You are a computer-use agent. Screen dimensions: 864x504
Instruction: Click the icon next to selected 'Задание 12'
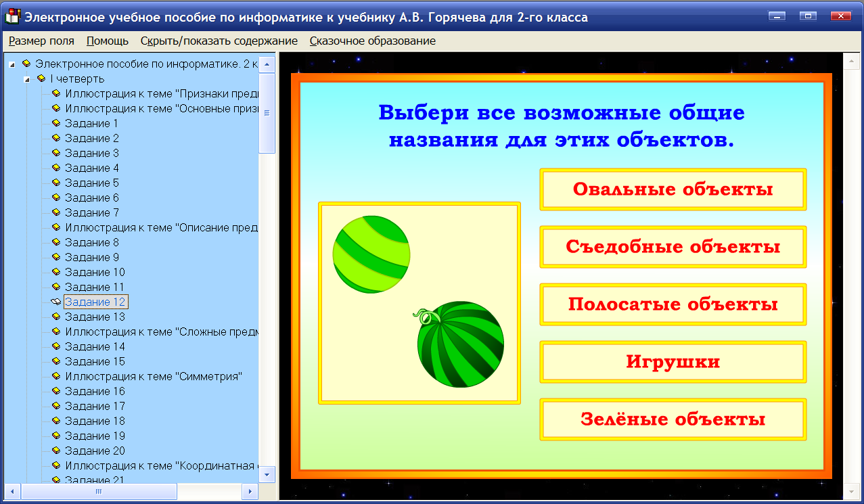[55, 302]
